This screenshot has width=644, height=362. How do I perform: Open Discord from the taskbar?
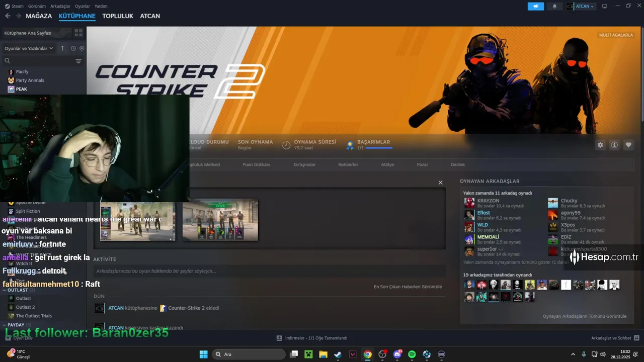[x=397, y=354]
